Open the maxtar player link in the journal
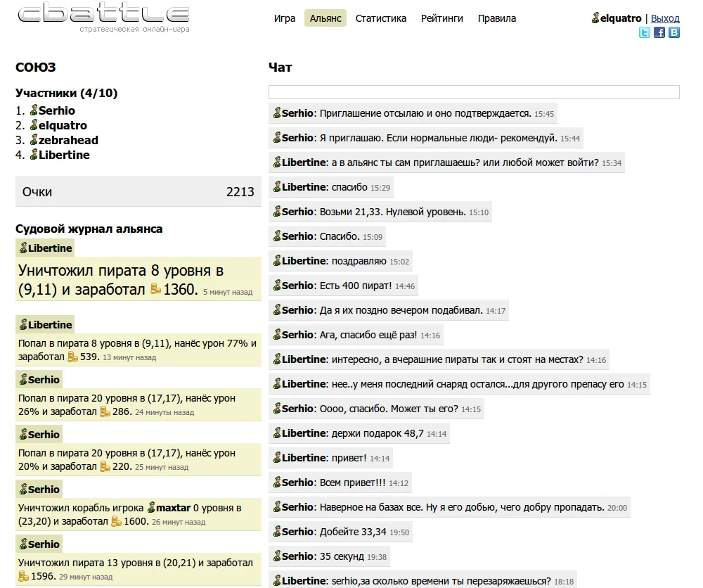703x588 pixels. (173, 507)
